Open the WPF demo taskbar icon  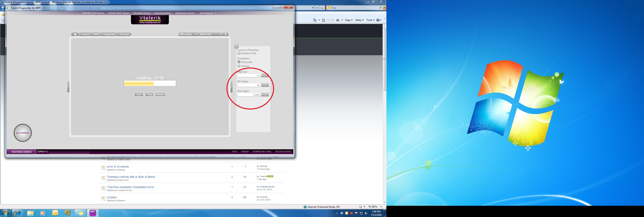click(x=93, y=213)
